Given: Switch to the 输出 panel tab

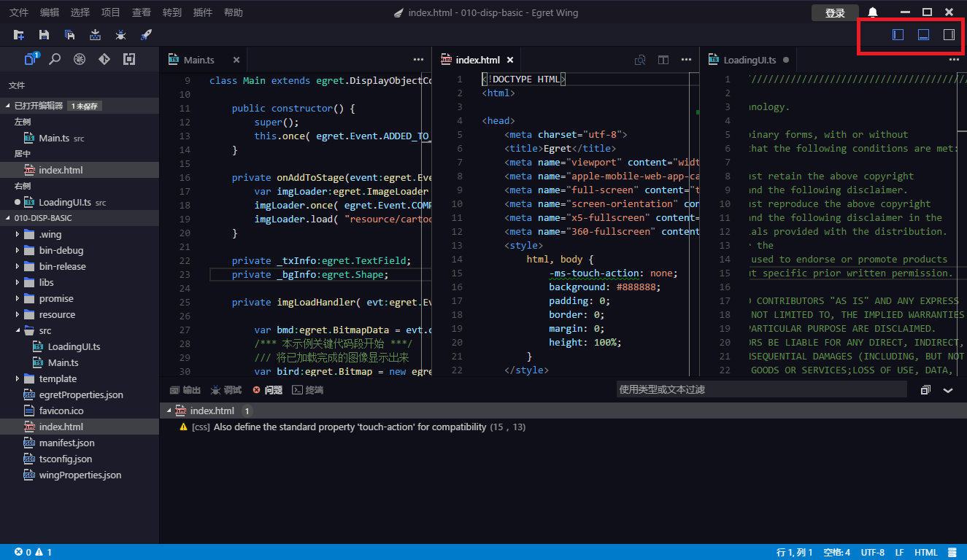Looking at the screenshot, I should 185,390.
